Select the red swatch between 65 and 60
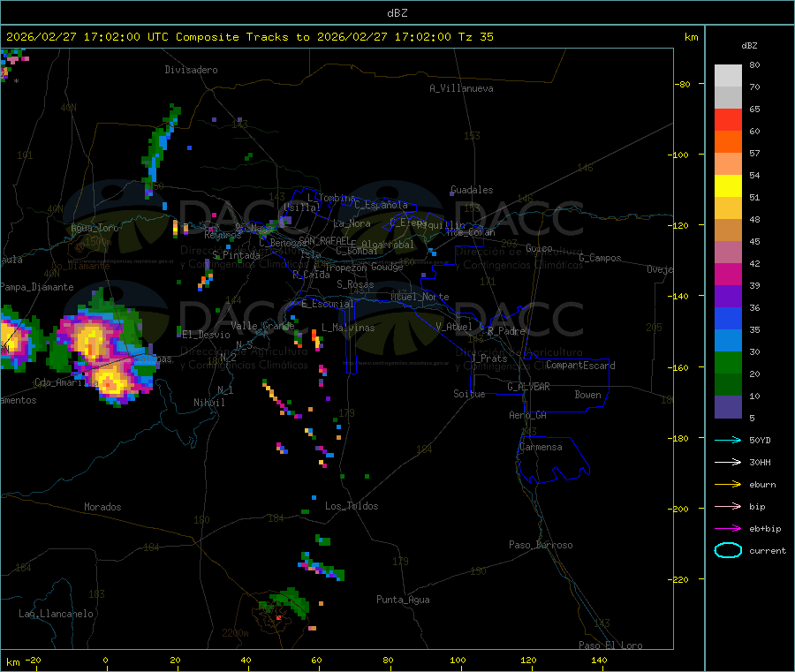The height and width of the screenshot is (672, 795). [x=728, y=119]
